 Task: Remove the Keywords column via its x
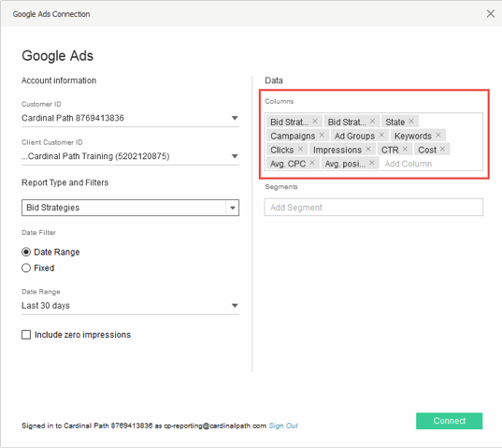[438, 135]
